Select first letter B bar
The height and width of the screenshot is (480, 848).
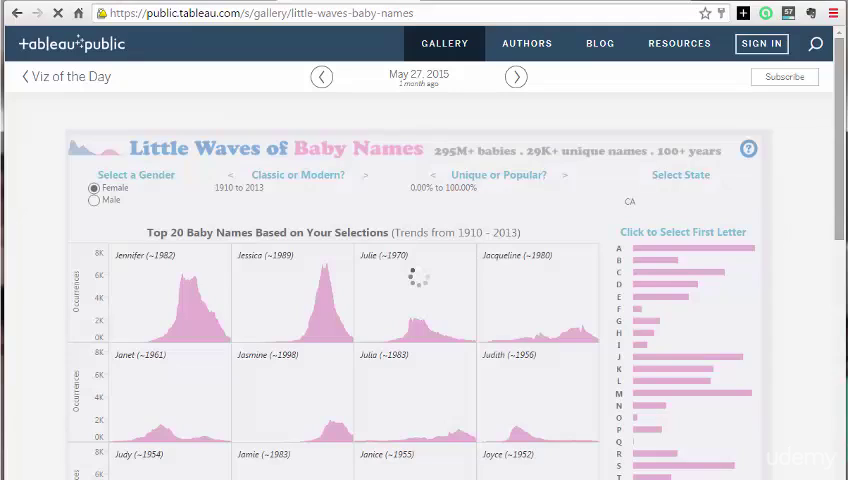pyautogui.click(x=655, y=260)
